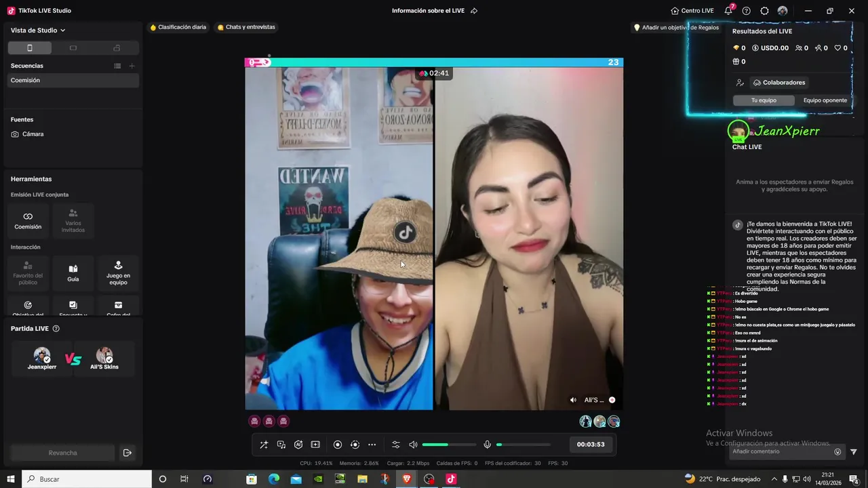Select landscape layout view
868x488 pixels.
73,48
